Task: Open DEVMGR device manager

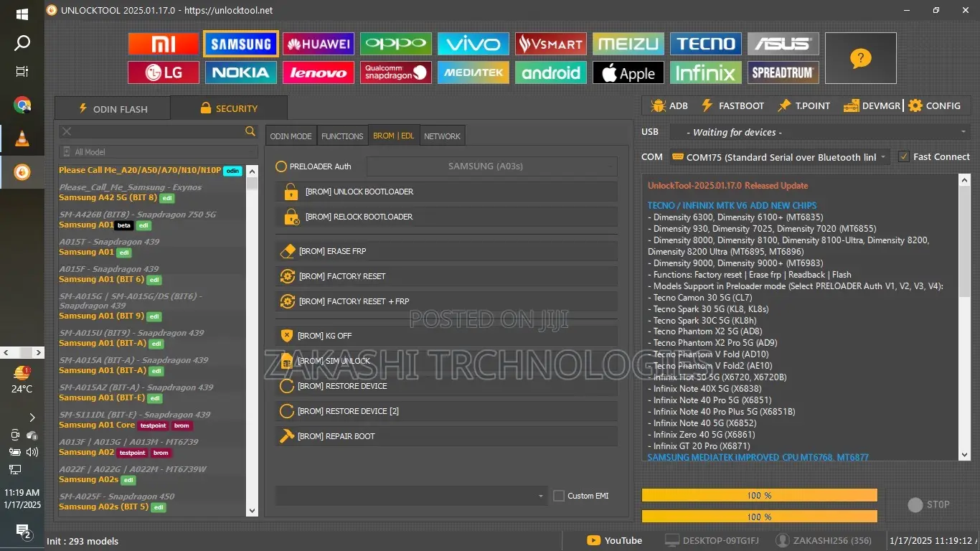Action: 872,105
